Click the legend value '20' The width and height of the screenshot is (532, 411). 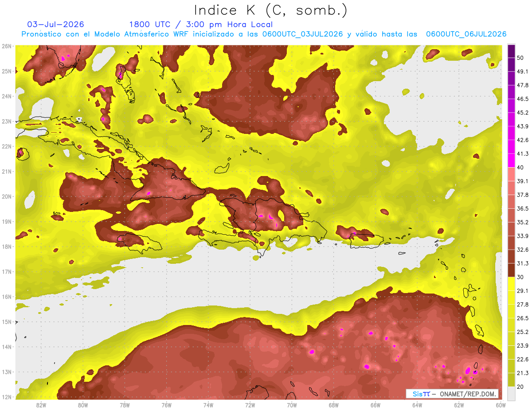click(x=520, y=387)
